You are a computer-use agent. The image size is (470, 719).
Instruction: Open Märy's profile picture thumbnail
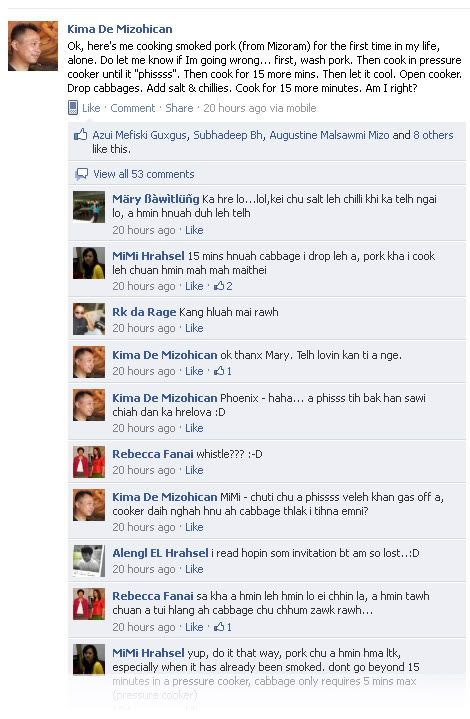[89, 207]
